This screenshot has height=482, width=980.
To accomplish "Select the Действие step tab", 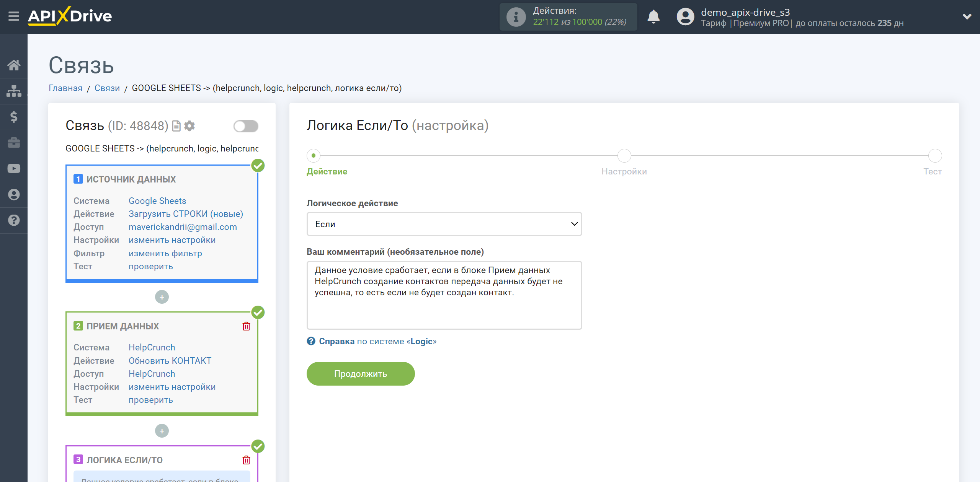I will tap(327, 171).
